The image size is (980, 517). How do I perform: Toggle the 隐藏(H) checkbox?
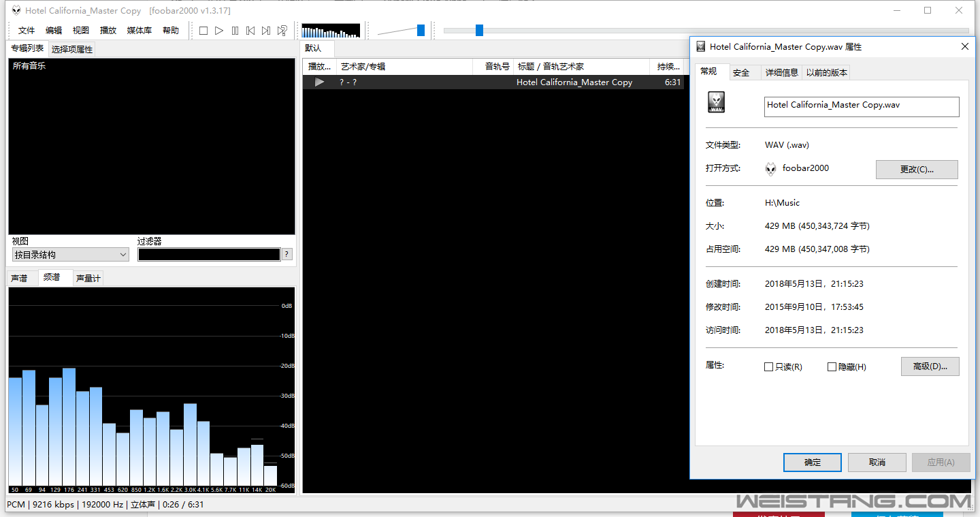pos(832,366)
